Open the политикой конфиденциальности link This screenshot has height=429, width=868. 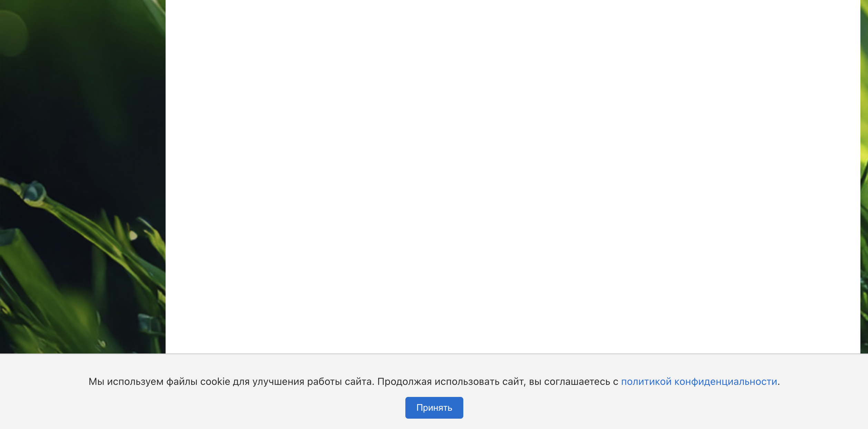click(x=699, y=382)
